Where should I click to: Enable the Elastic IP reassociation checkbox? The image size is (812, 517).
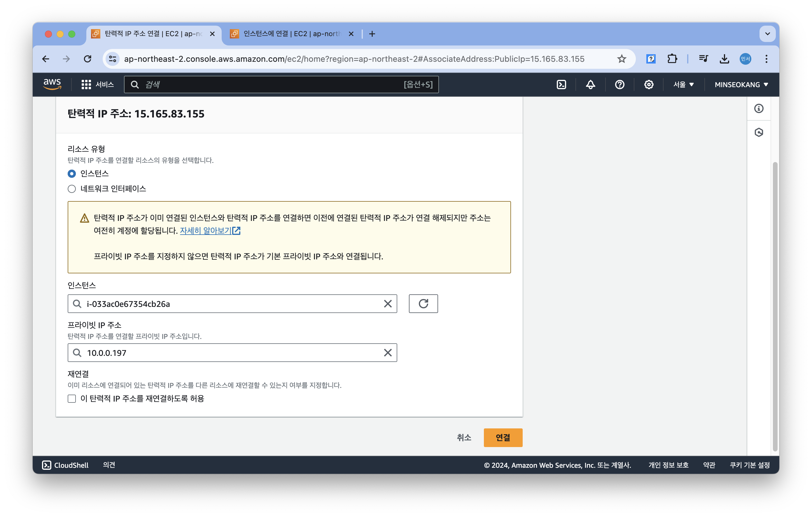72,399
